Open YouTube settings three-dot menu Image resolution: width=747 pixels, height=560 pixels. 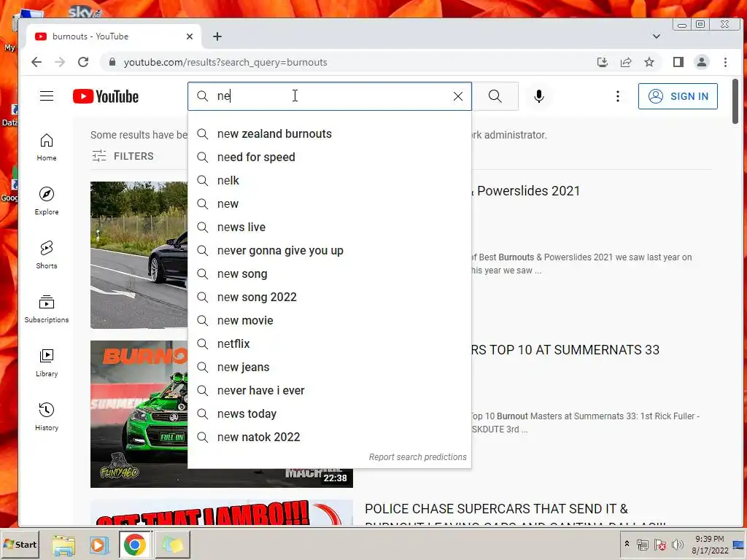617,96
